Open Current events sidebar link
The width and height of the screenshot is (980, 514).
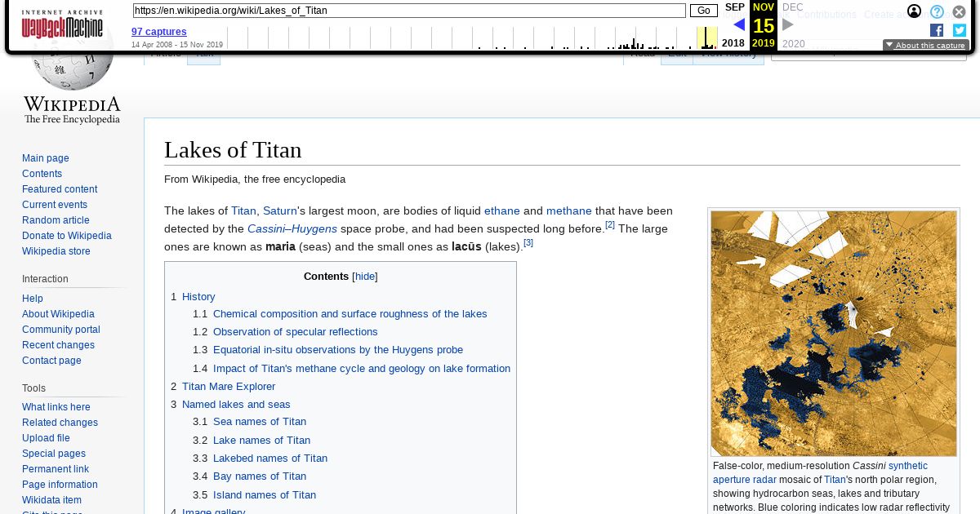pyautogui.click(x=55, y=205)
